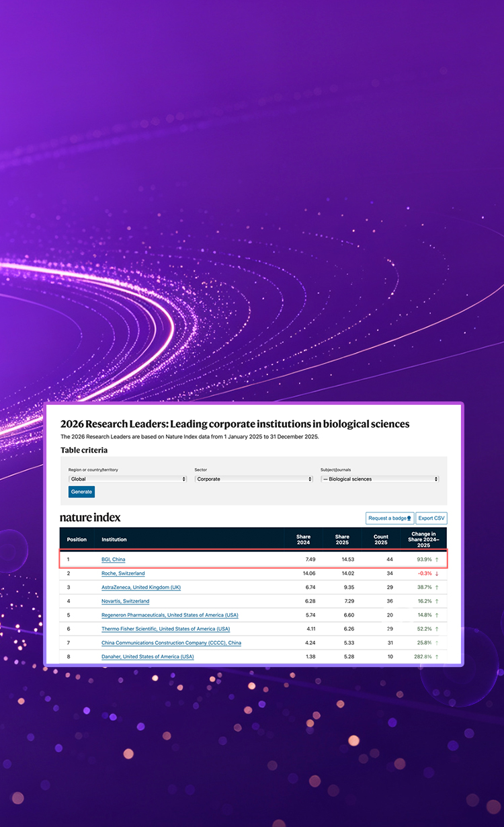Screen dimensions: 504x827
Task: Open the Roche, Switzerland link
Action: [123, 574]
